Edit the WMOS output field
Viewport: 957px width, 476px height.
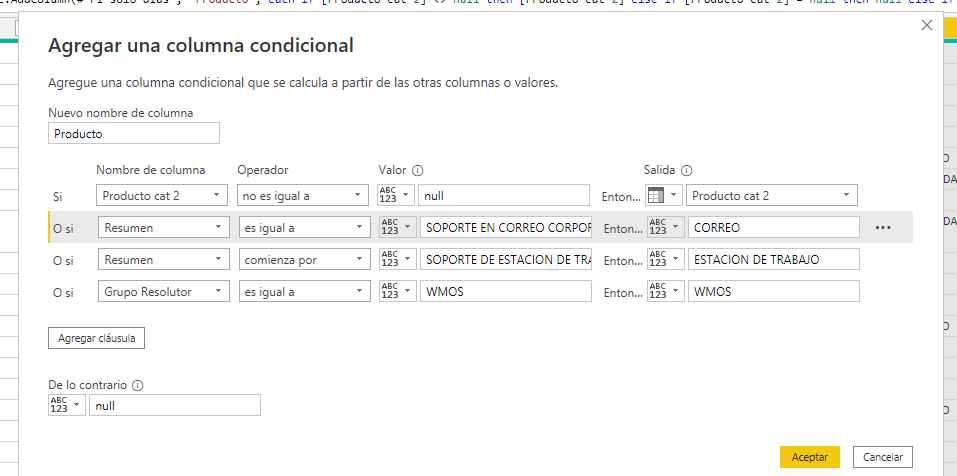tap(773, 291)
